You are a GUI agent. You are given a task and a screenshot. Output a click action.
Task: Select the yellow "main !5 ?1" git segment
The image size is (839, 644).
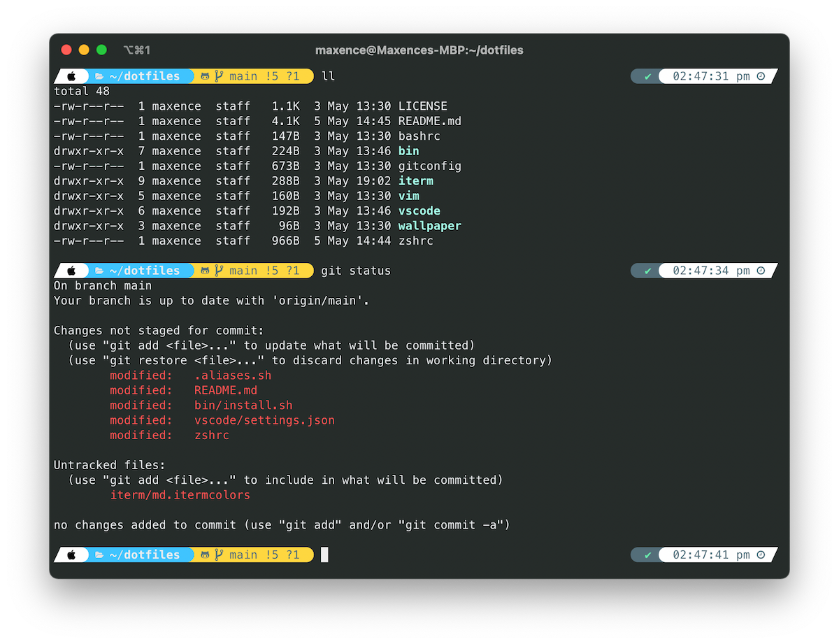click(254, 76)
